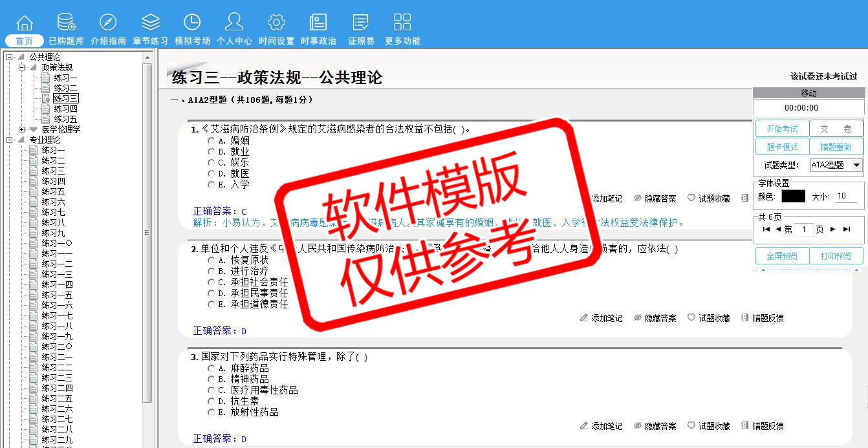Open 章节练习 layers icon
The image size is (868, 448).
(x=150, y=23)
